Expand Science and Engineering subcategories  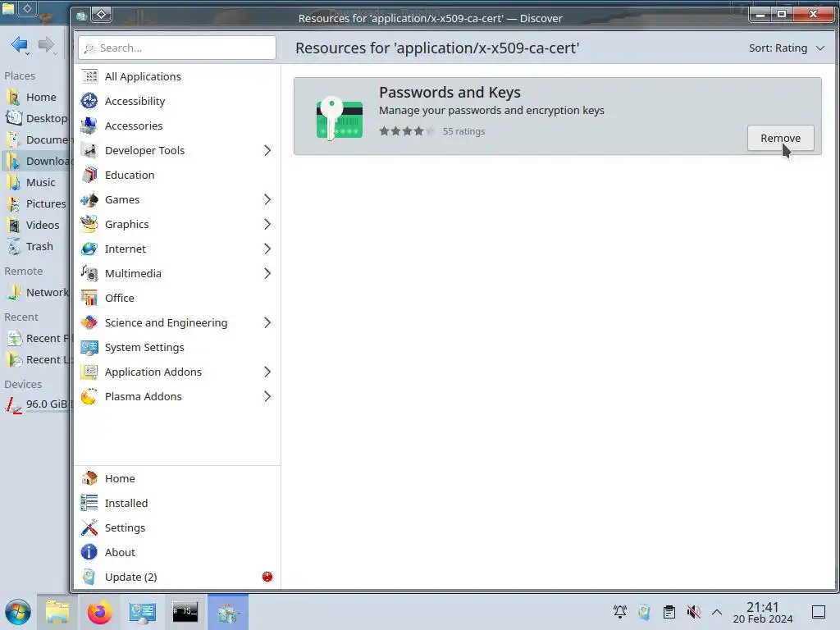[267, 323]
